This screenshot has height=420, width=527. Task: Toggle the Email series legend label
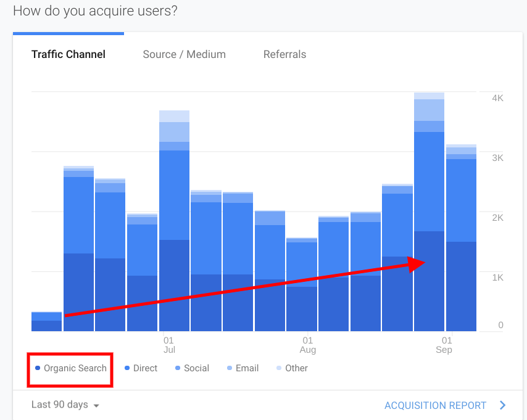247,368
